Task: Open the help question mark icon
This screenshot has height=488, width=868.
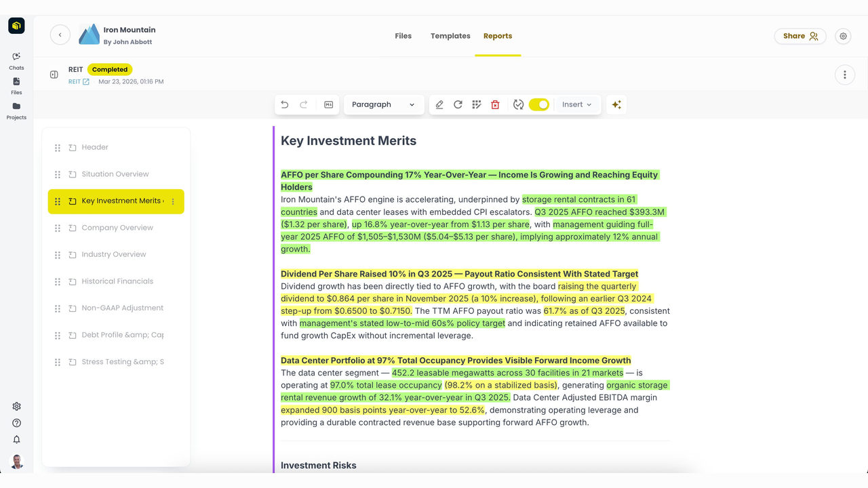Action: (x=17, y=423)
